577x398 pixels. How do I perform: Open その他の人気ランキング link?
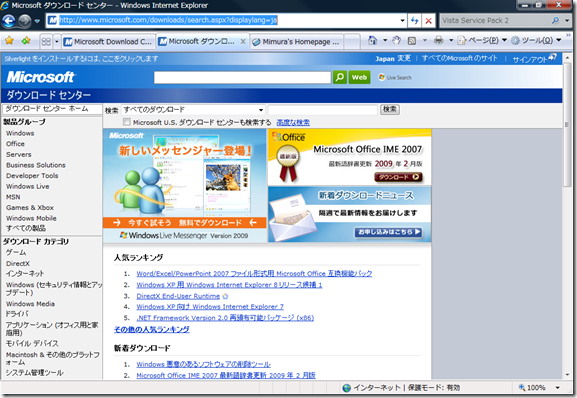[152, 330]
